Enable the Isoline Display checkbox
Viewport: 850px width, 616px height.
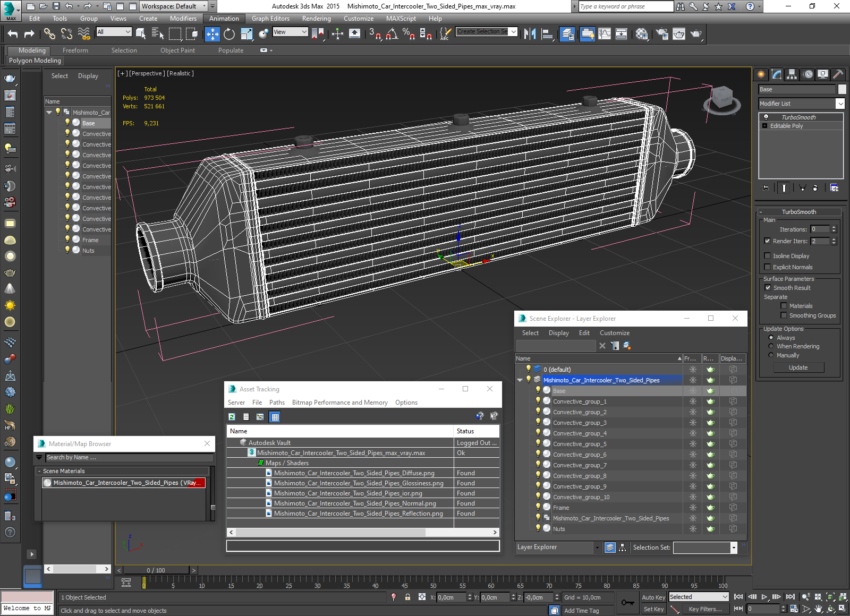[767, 256]
